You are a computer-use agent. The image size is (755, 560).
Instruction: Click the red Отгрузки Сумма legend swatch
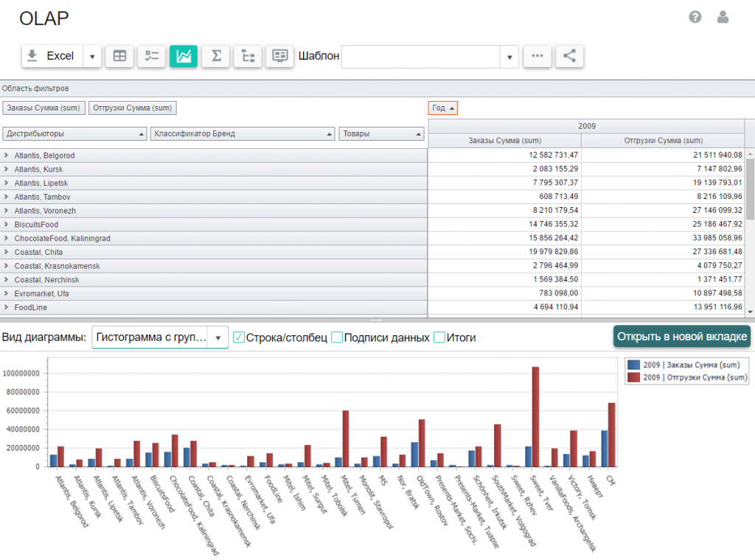point(633,377)
